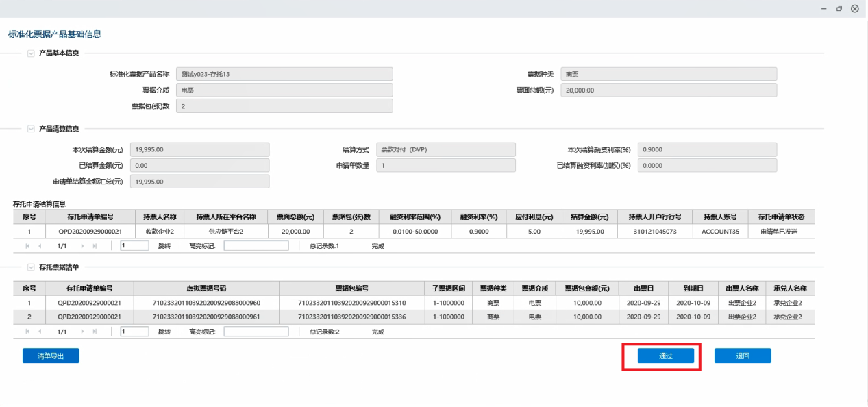Click 子票据区间 column header

point(449,288)
